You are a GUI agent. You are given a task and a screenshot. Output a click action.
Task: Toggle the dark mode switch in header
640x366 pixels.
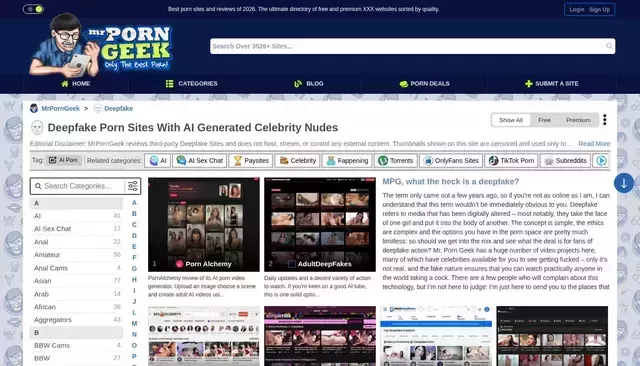[33, 9]
